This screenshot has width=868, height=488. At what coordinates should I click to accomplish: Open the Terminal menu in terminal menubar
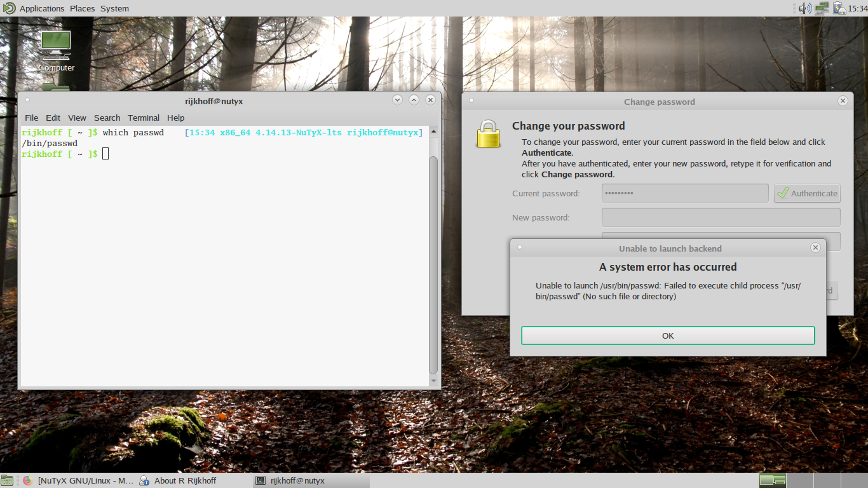144,118
